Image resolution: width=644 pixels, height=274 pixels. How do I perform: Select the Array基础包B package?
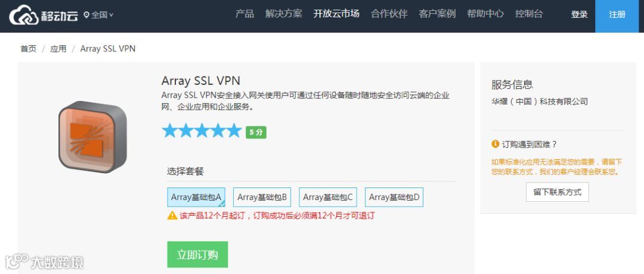coord(262,197)
